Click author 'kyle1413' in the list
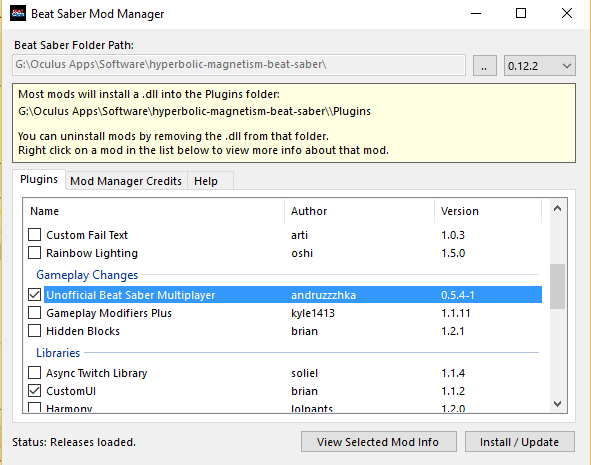 (313, 313)
